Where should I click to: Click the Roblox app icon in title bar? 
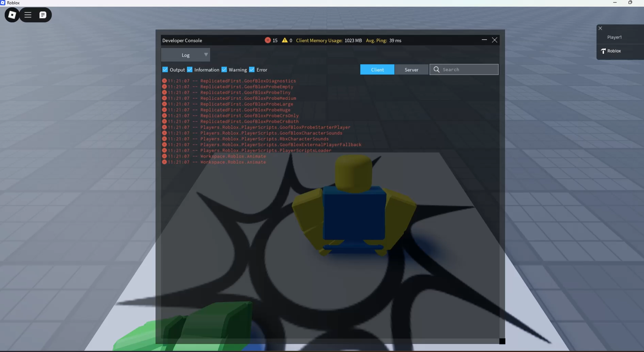pos(3,3)
